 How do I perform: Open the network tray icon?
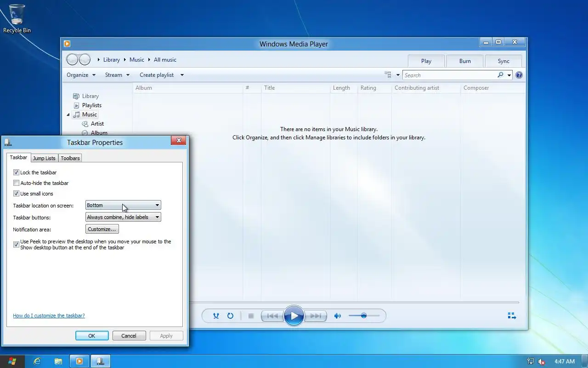click(x=531, y=362)
